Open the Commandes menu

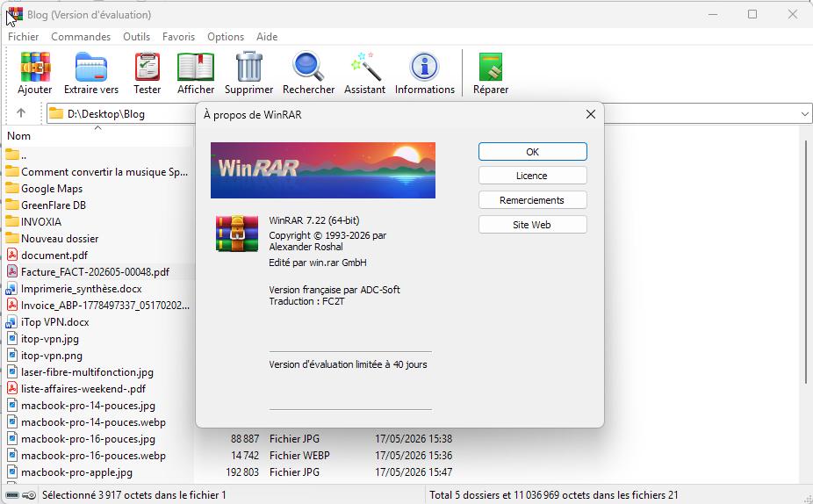tap(81, 37)
